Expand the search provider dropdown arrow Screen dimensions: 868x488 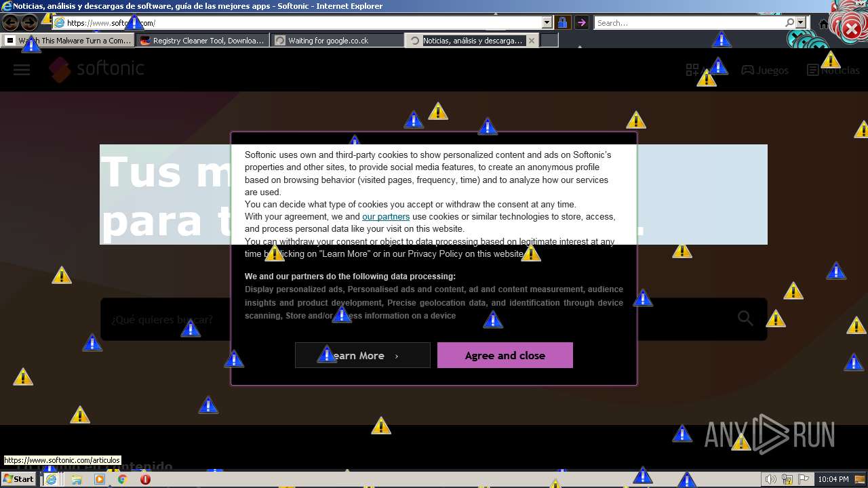801,22
